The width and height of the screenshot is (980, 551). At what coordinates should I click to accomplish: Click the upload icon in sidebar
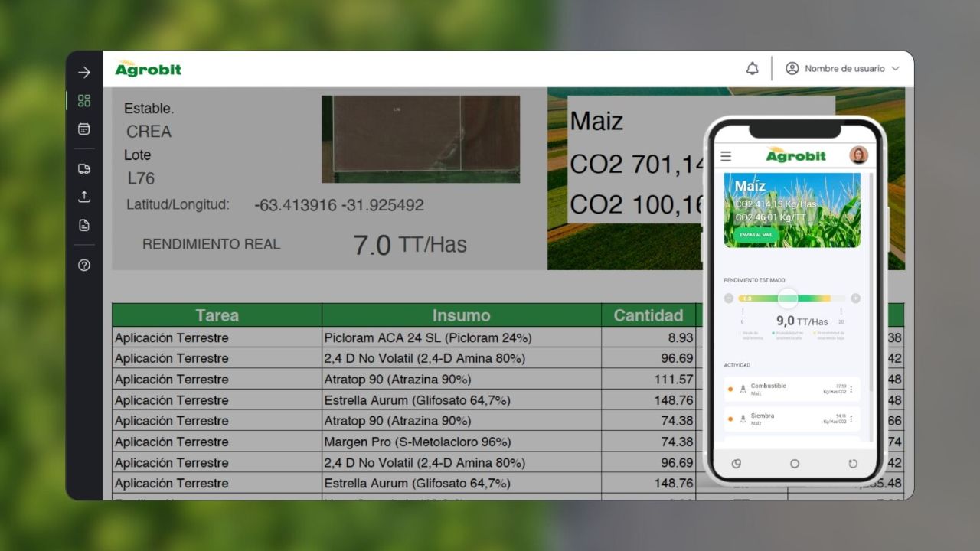pyautogui.click(x=84, y=197)
